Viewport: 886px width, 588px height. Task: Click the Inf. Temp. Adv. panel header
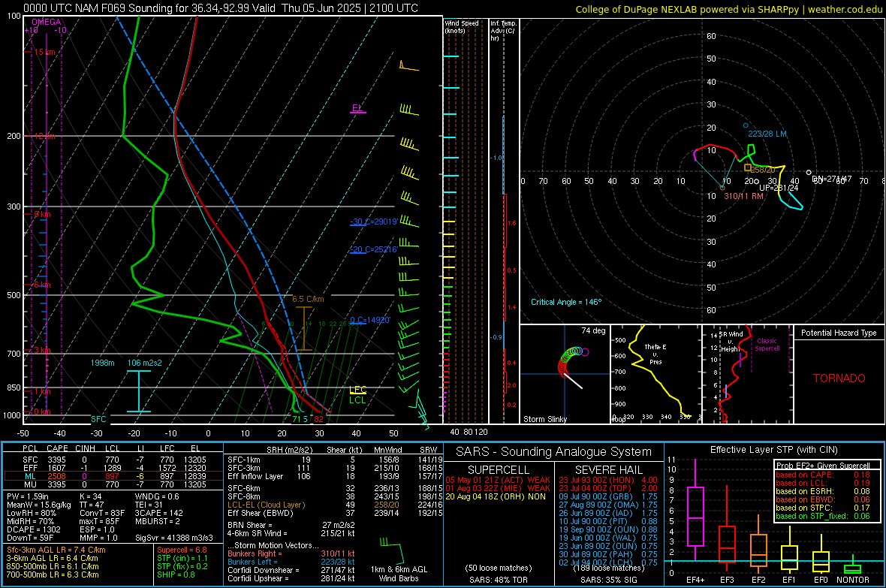pyautogui.click(x=502, y=31)
